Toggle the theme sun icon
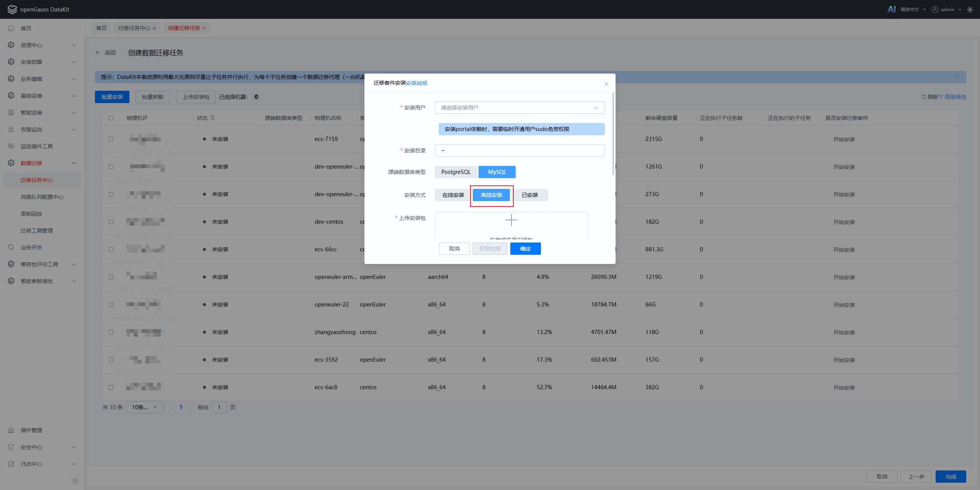This screenshot has width=980, height=490. click(970, 10)
